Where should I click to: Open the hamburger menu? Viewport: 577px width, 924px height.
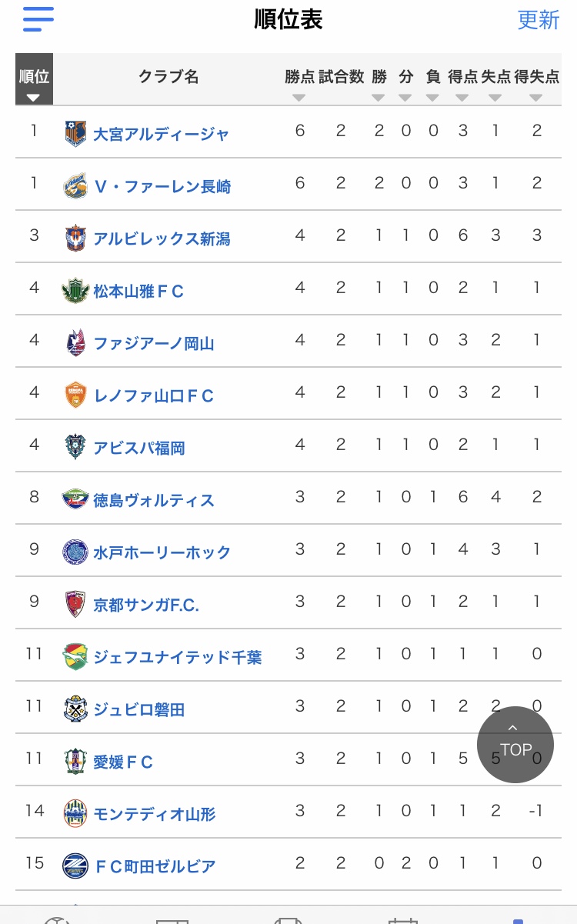coord(38,19)
